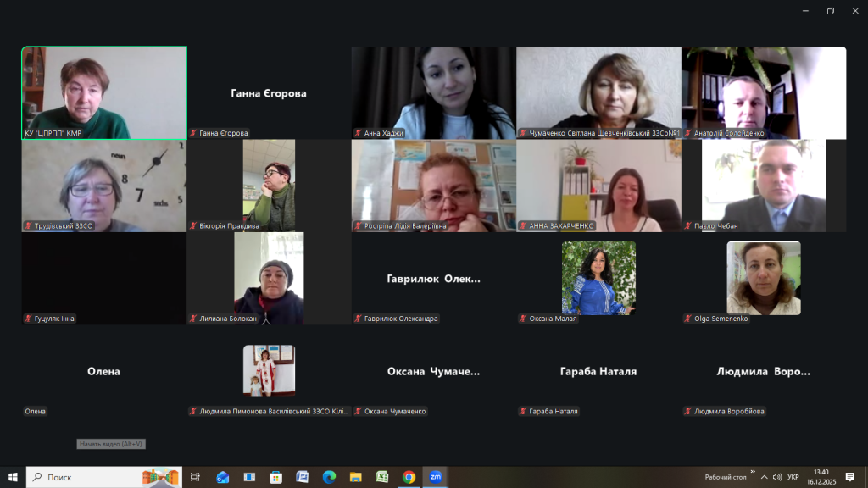Screen dimensions: 868x488
Task: Select the КУ "ЦПРПП" КМР video tile
Action: pyautogui.click(x=104, y=92)
